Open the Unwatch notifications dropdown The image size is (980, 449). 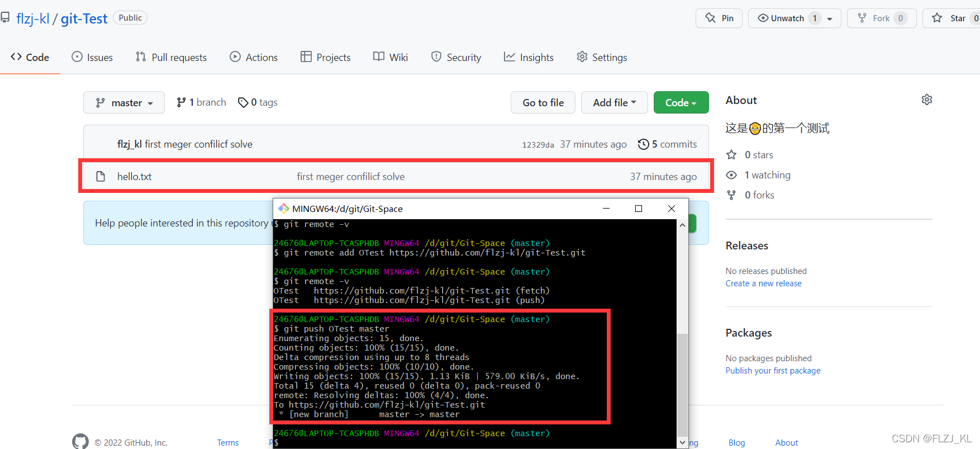(795, 18)
